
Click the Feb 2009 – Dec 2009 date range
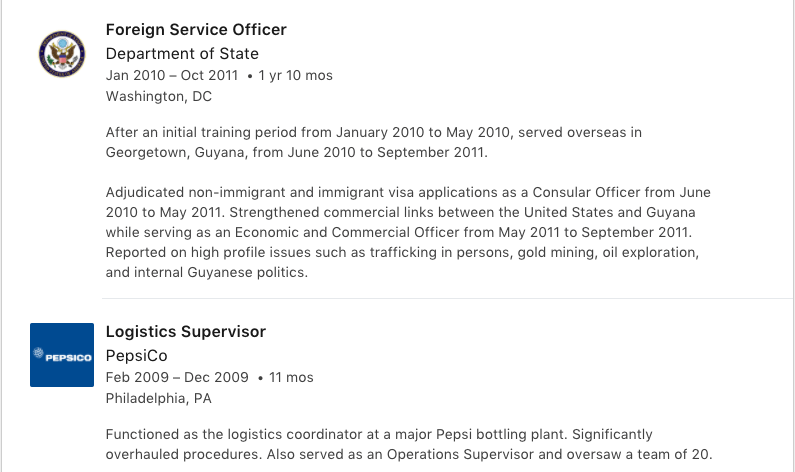175,377
